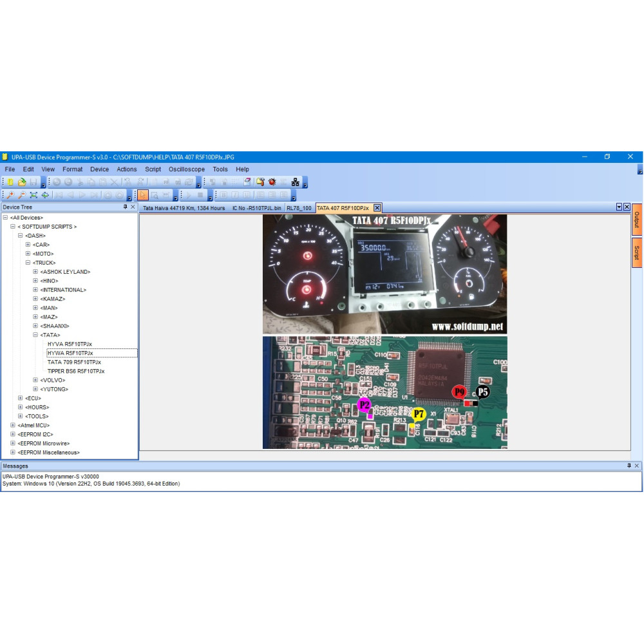Click the Underline U formatting icon
The height and width of the screenshot is (644, 644).
coord(247,195)
